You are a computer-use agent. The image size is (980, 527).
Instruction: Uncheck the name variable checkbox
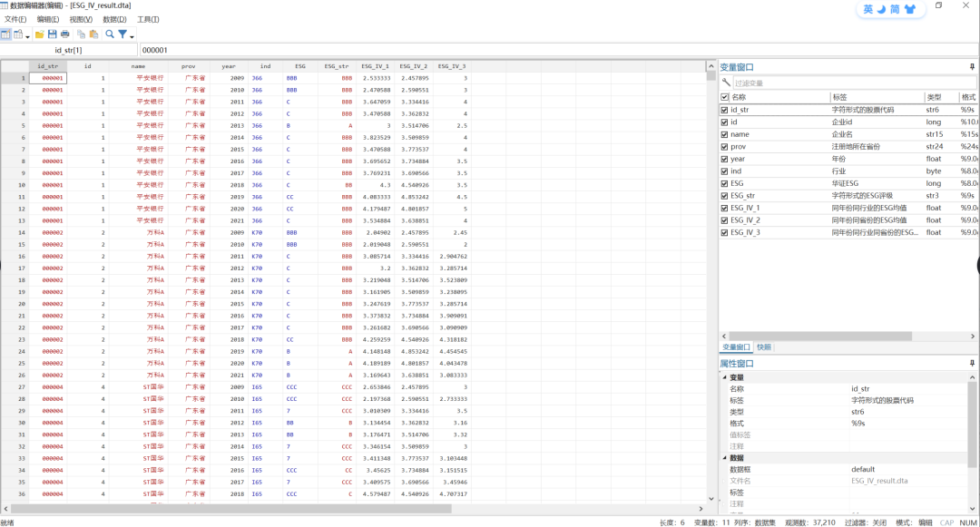724,134
